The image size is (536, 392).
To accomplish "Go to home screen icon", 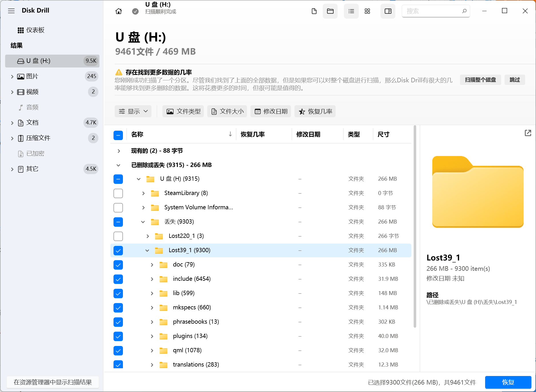I will 119,11.
